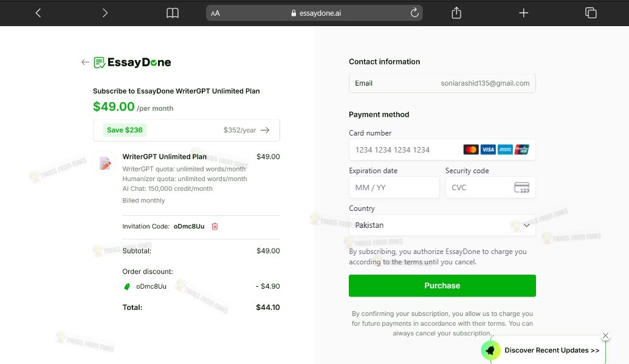This screenshot has height=364, width=629.
Task: Click the AI Chat: 150,000 credit/month line
Action: pos(167,188)
